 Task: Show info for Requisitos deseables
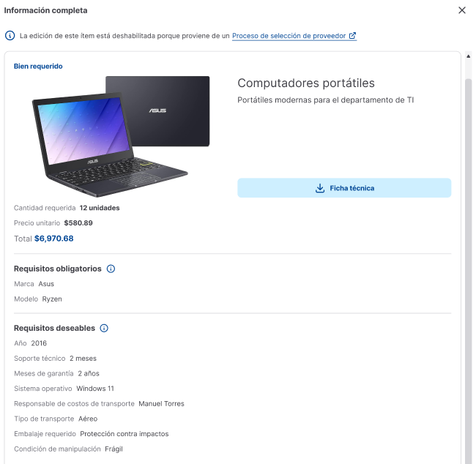coord(104,328)
